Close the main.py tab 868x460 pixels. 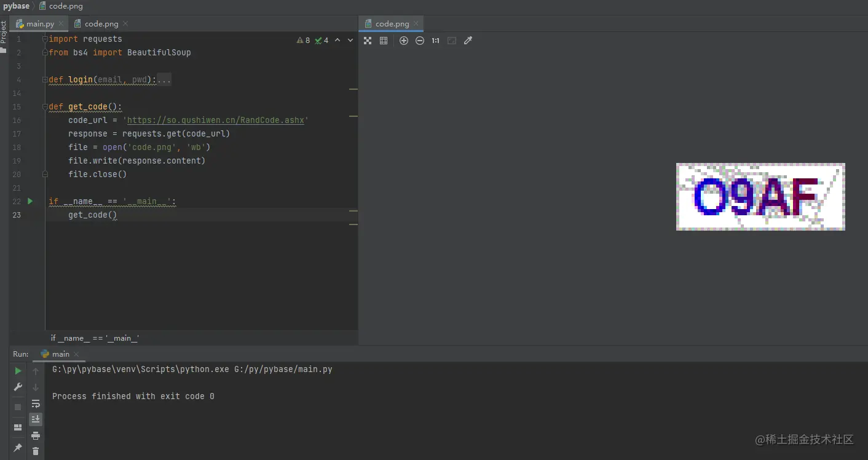coord(60,24)
